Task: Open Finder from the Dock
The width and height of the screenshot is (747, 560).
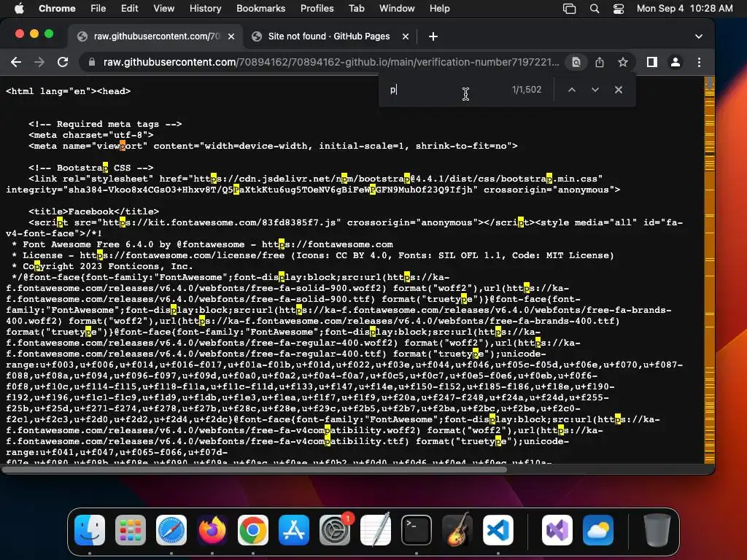Action: point(90,530)
